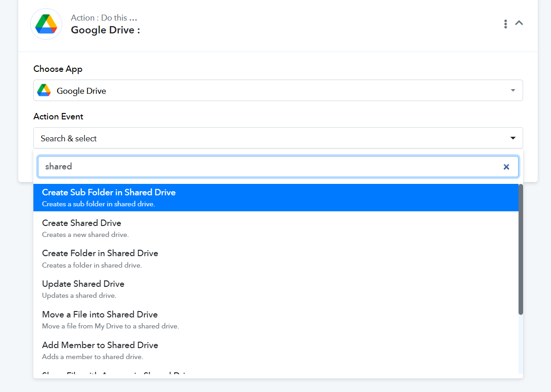The image size is (551, 392).
Task: Click 'Move a file from My Drive' description
Action: (x=111, y=326)
